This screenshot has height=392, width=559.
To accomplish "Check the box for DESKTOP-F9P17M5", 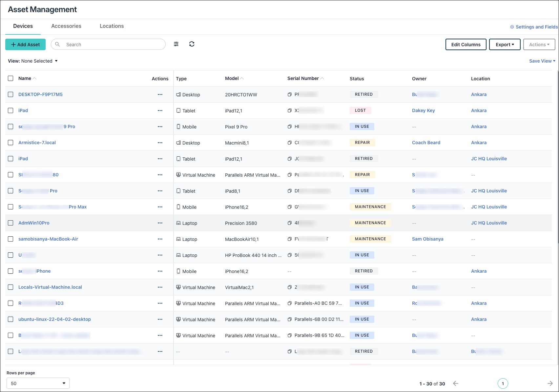I will point(10,94).
